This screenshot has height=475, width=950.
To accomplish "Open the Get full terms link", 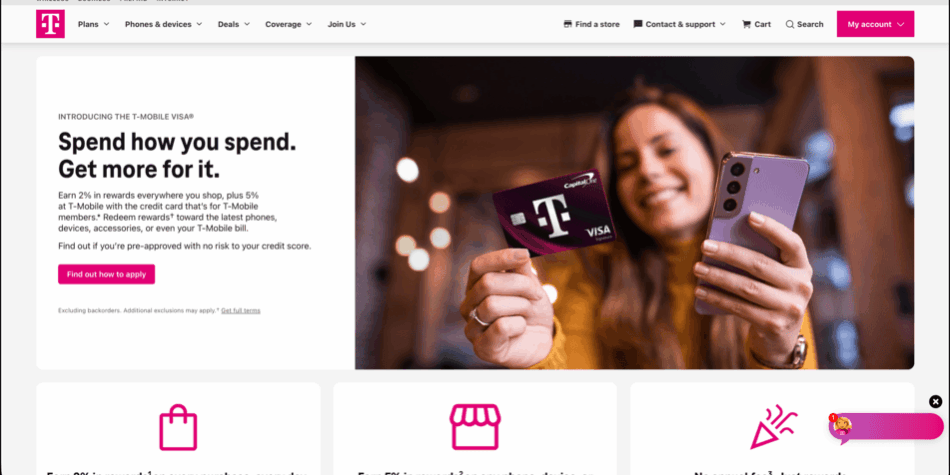I will [x=241, y=311].
